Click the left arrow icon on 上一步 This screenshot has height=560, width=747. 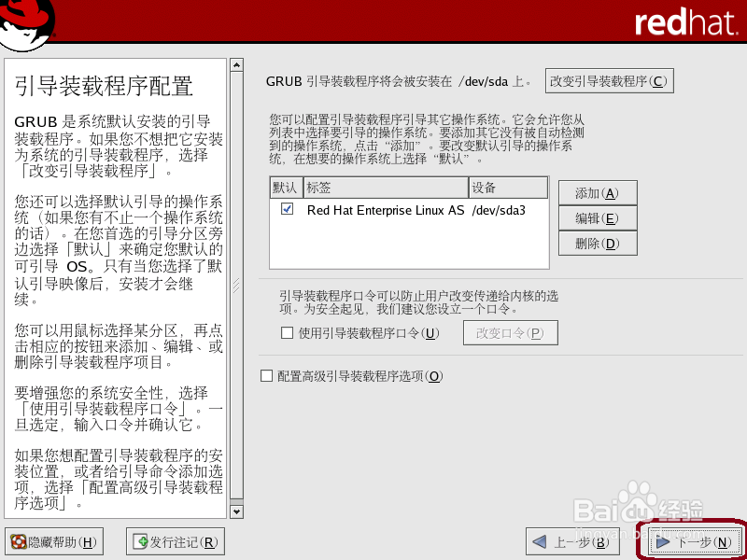click(x=539, y=542)
